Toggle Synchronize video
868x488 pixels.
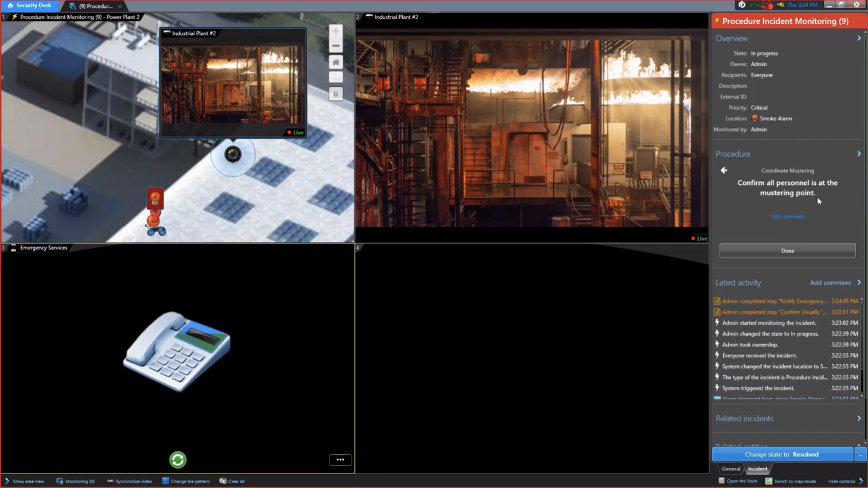click(129, 481)
